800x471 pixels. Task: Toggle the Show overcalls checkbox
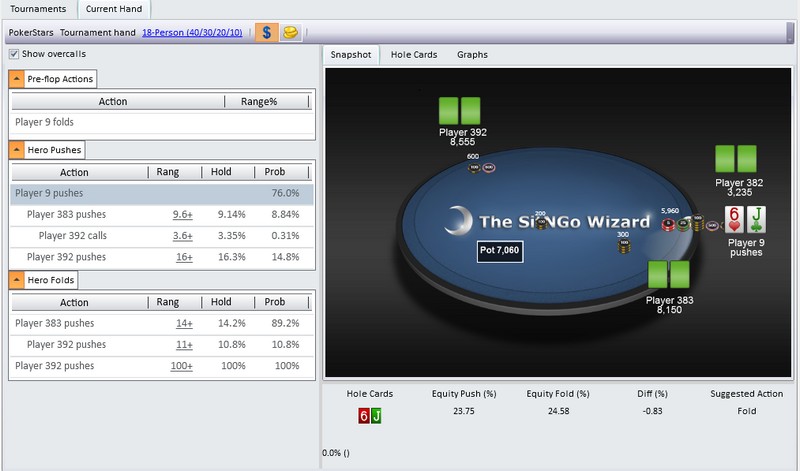14,54
